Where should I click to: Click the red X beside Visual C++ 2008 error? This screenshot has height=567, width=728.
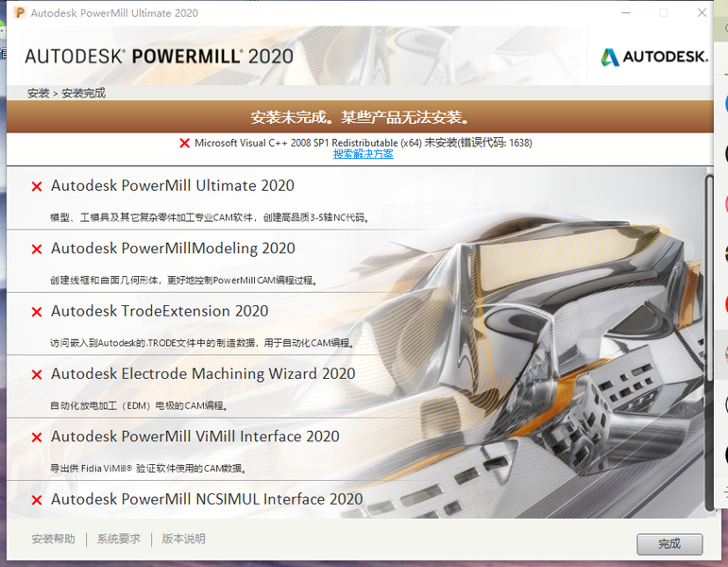pos(184,143)
